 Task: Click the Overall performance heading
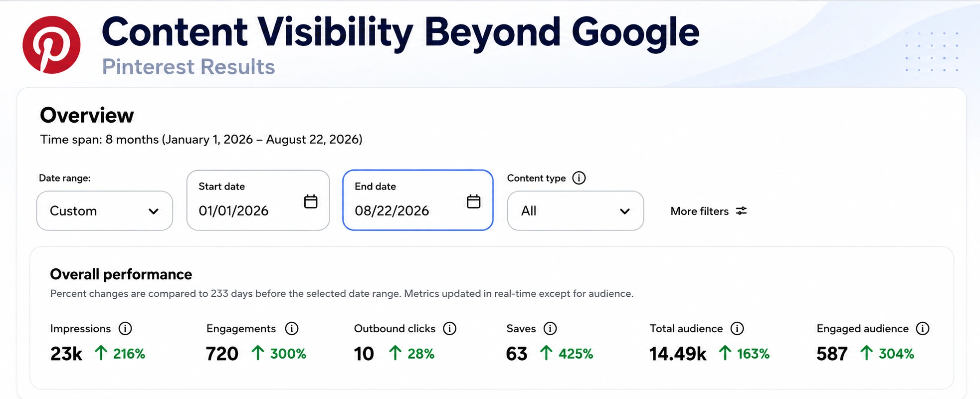click(121, 274)
